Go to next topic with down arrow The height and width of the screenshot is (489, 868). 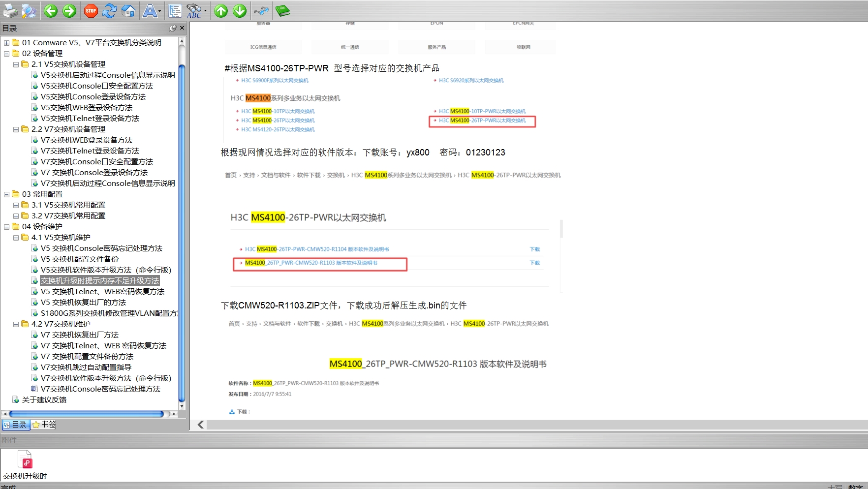pyautogui.click(x=240, y=11)
